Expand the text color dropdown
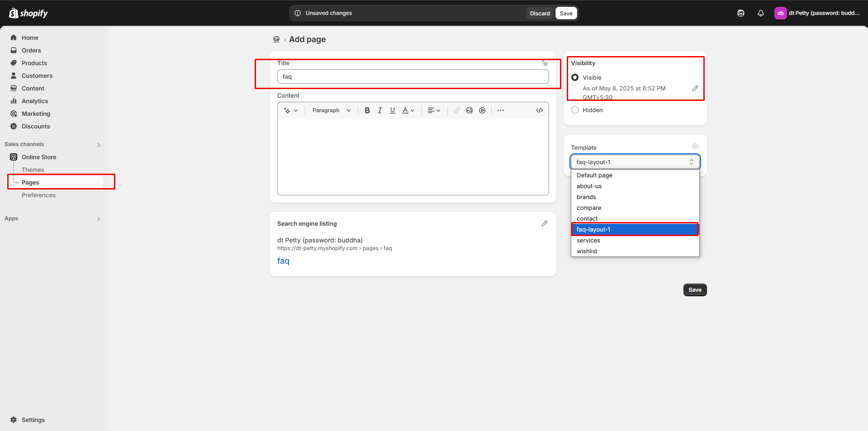This screenshot has height=431, width=868. coord(408,110)
